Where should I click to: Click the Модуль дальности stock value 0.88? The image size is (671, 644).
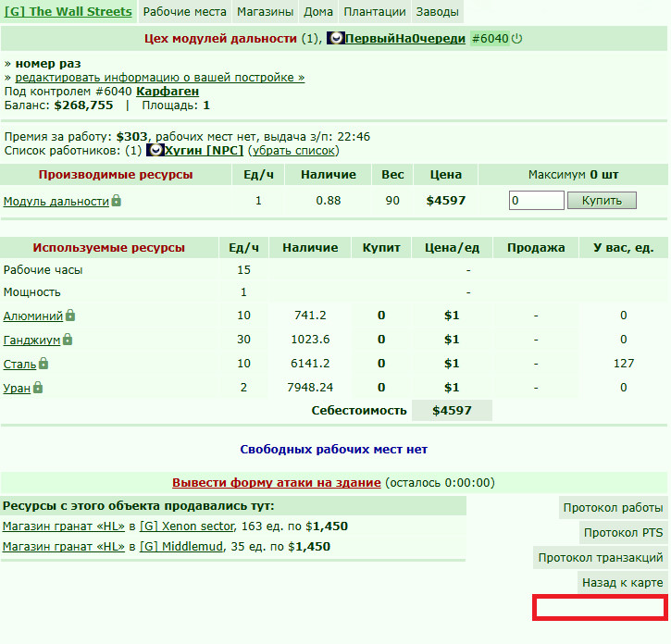(x=329, y=200)
